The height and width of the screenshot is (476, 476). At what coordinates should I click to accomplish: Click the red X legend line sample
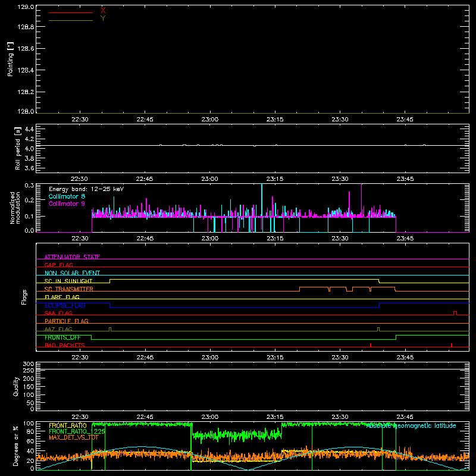71,12
